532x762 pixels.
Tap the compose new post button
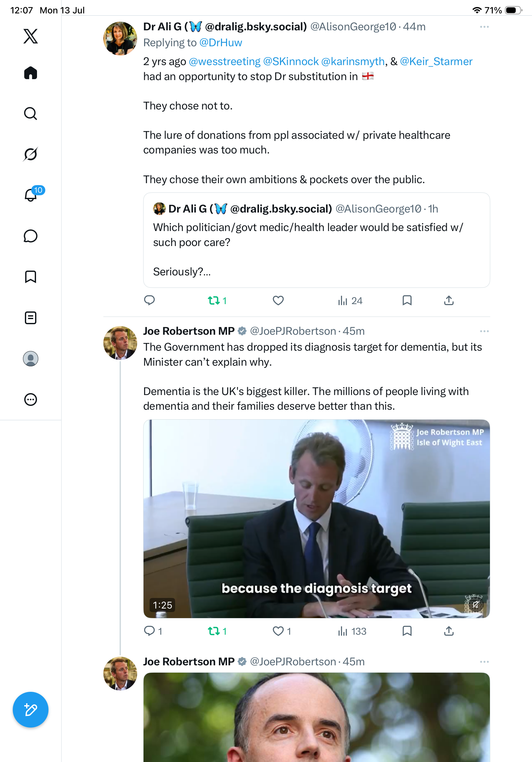click(31, 710)
